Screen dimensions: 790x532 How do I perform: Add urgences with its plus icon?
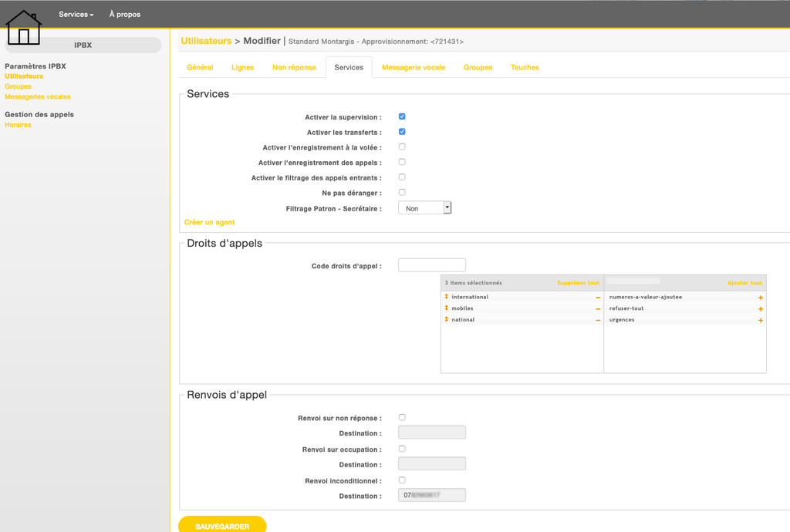pos(761,320)
